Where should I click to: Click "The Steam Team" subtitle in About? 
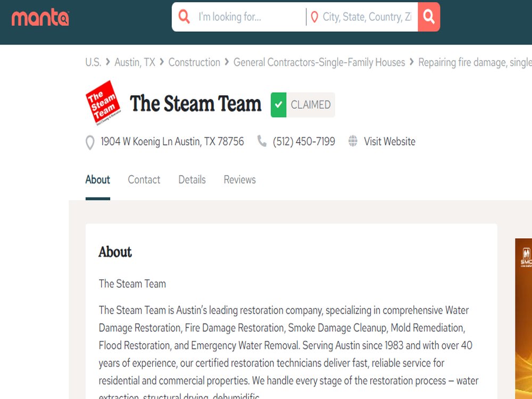(x=132, y=284)
